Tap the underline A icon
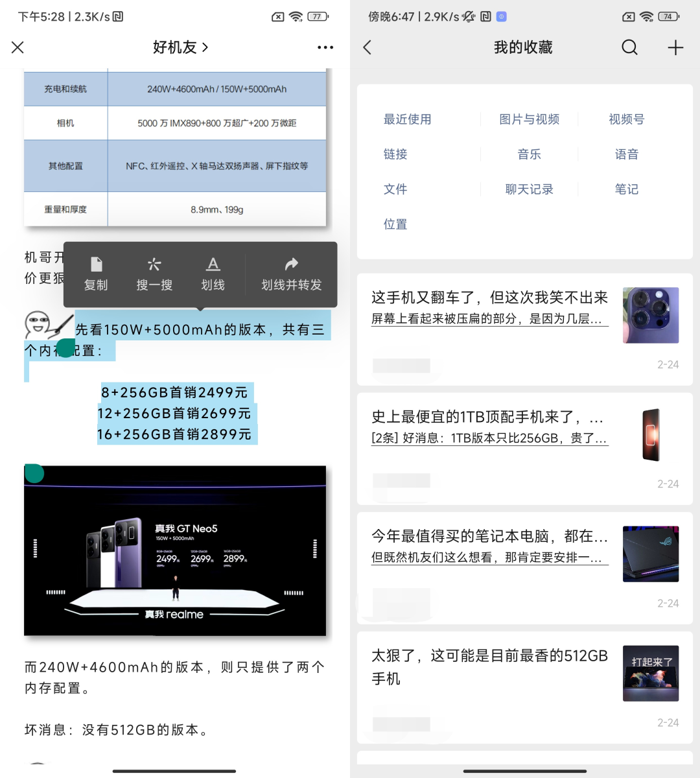Screen dimensions: 700x778 pos(213,264)
